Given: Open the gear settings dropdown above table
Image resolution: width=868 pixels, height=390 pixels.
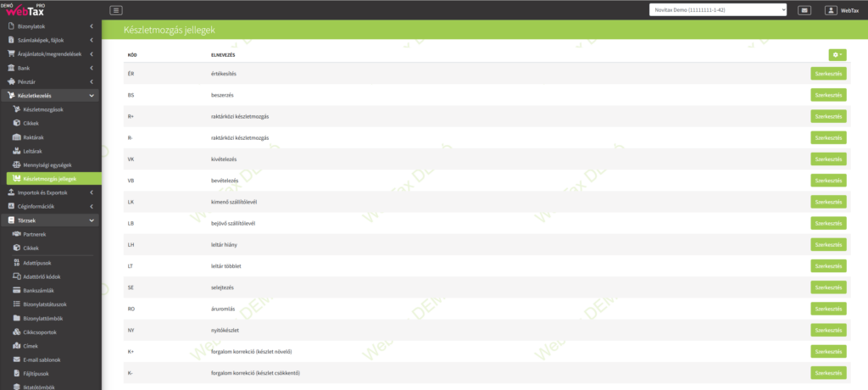Looking at the screenshot, I should coord(837,54).
